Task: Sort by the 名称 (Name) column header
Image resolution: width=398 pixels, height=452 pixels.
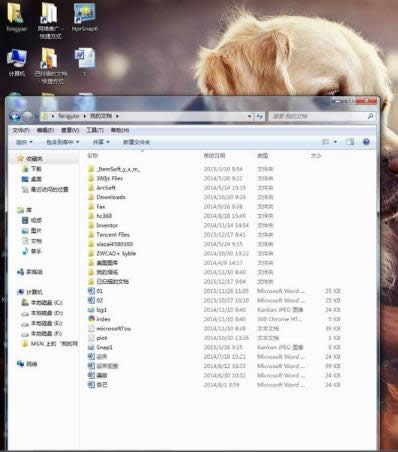Action: (93, 156)
